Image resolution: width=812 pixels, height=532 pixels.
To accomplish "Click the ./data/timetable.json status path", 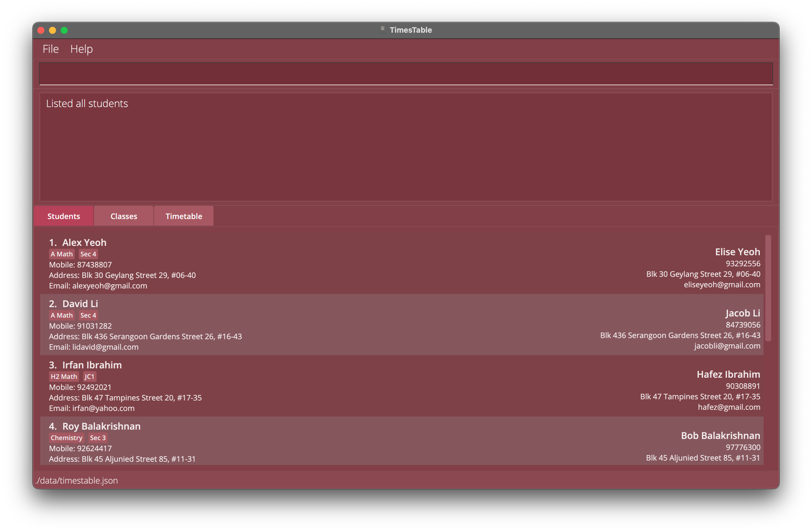I will (77, 480).
